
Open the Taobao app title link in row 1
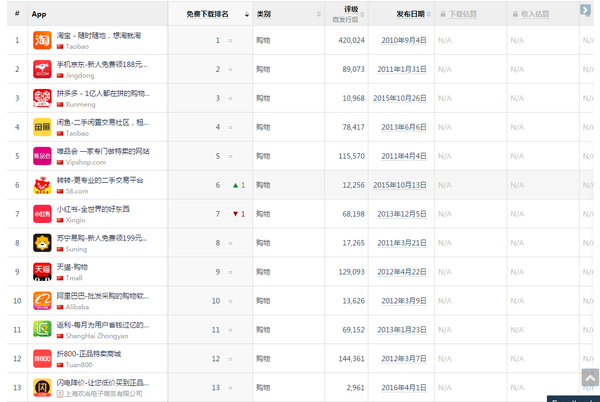[99, 36]
